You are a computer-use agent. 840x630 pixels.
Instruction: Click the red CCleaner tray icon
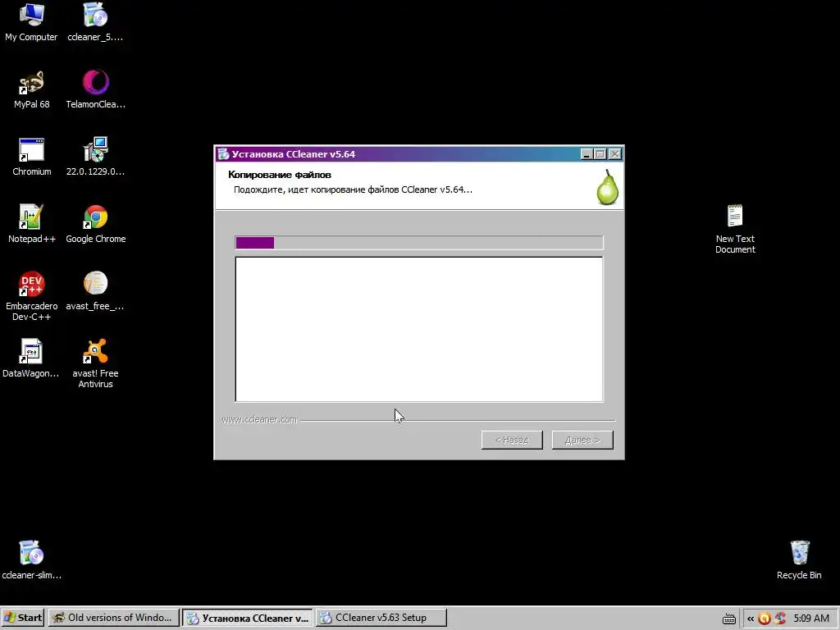tap(780, 619)
